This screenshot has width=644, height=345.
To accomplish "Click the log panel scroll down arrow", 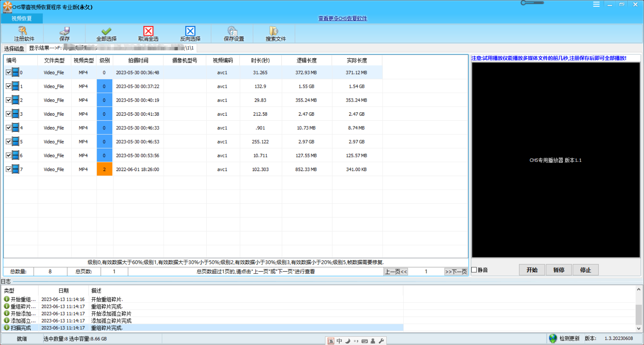I will click(x=639, y=329).
